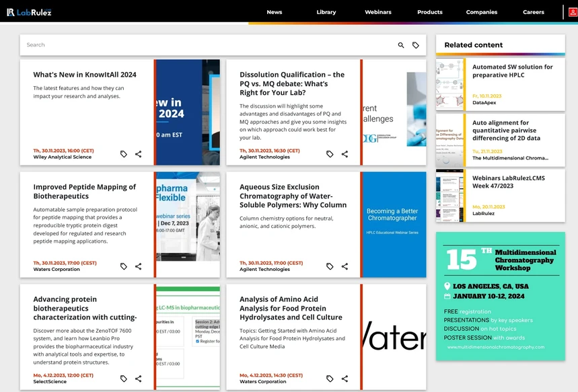Click the search magnifier icon
The width and height of the screenshot is (578, 392).
point(401,45)
